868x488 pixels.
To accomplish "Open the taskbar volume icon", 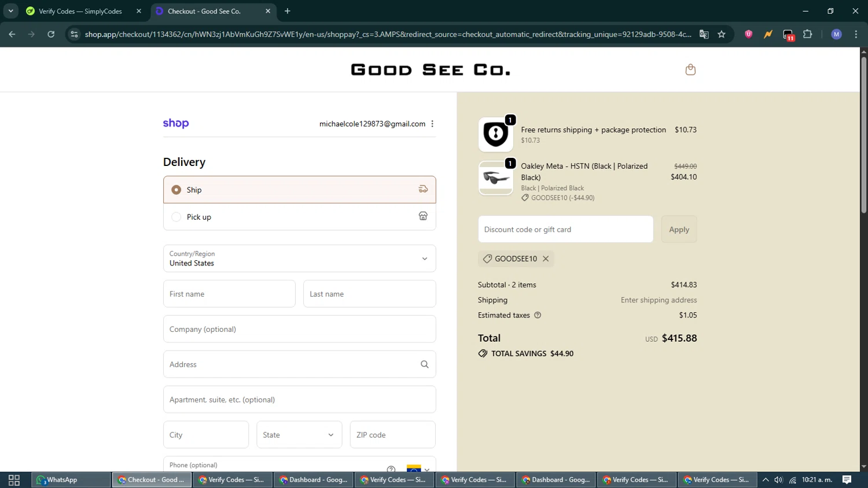I will [779, 480].
